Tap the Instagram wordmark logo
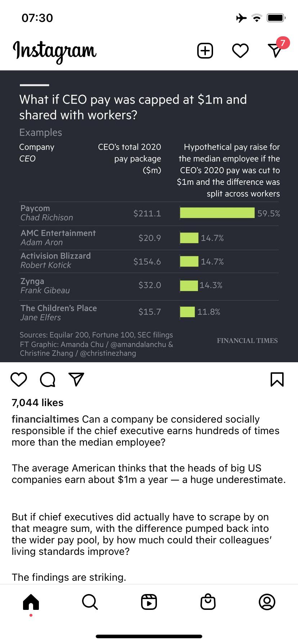298x644 pixels. coord(55,51)
